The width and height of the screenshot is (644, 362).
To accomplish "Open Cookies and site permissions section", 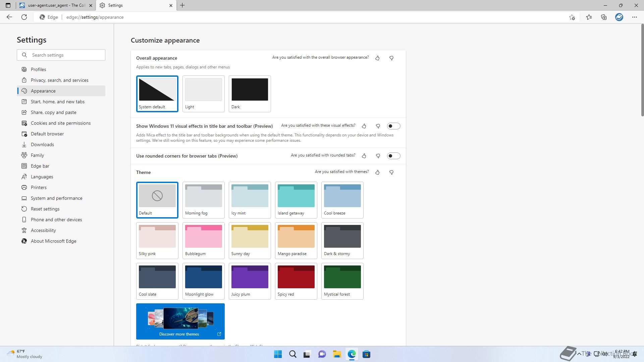I will pyautogui.click(x=61, y=123).
